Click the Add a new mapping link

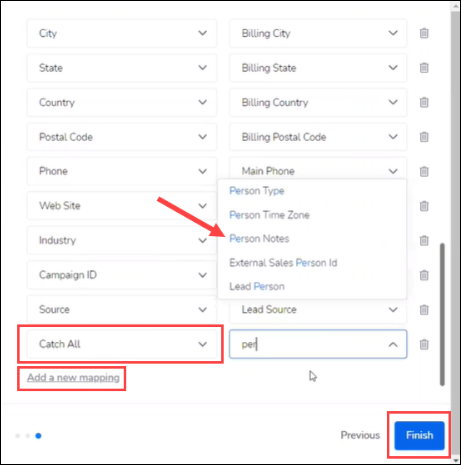[x=73, y=378]
